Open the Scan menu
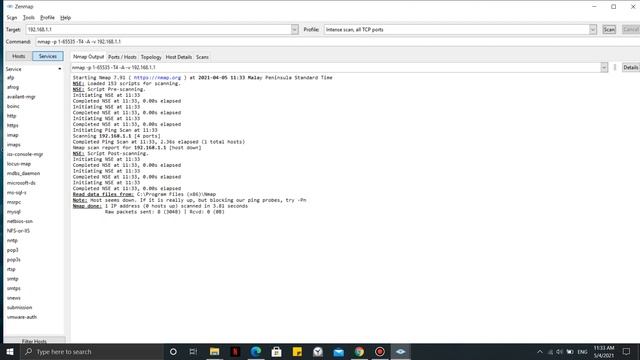640x360 pixels. [x=11, y=18]
